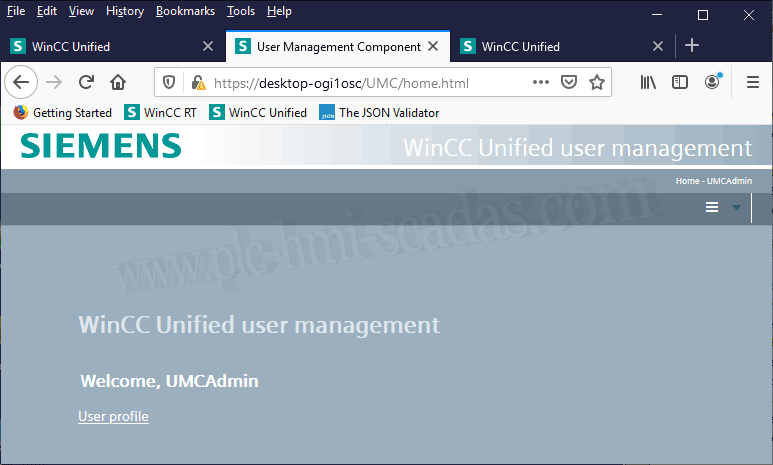
Task: Save page to Pocket icon
Action: pos(569,82)
